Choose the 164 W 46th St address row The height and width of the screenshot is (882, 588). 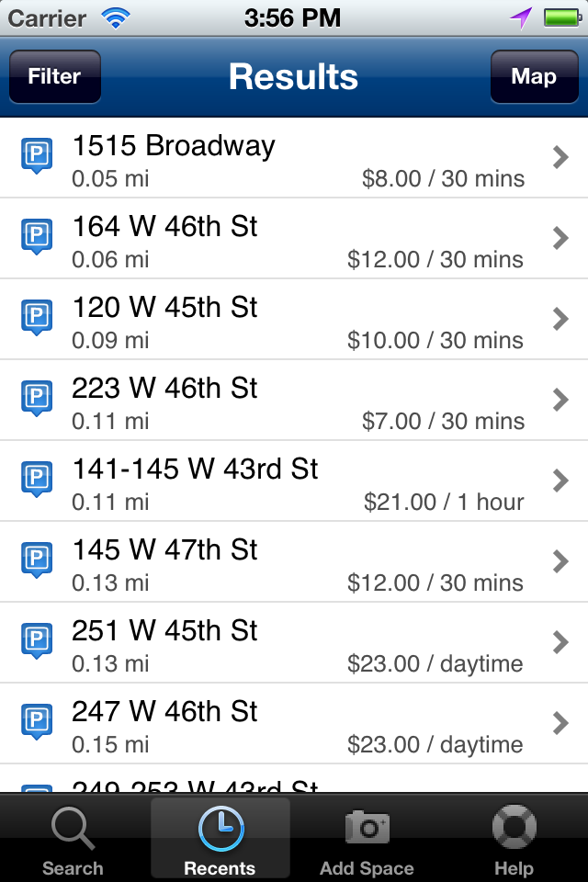(x=294, y=239)
